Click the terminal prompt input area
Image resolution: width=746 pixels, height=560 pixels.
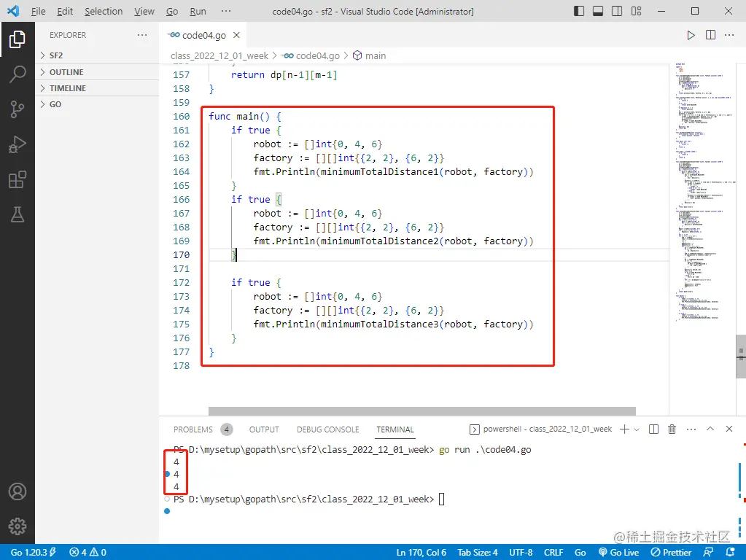coord(441,499)
